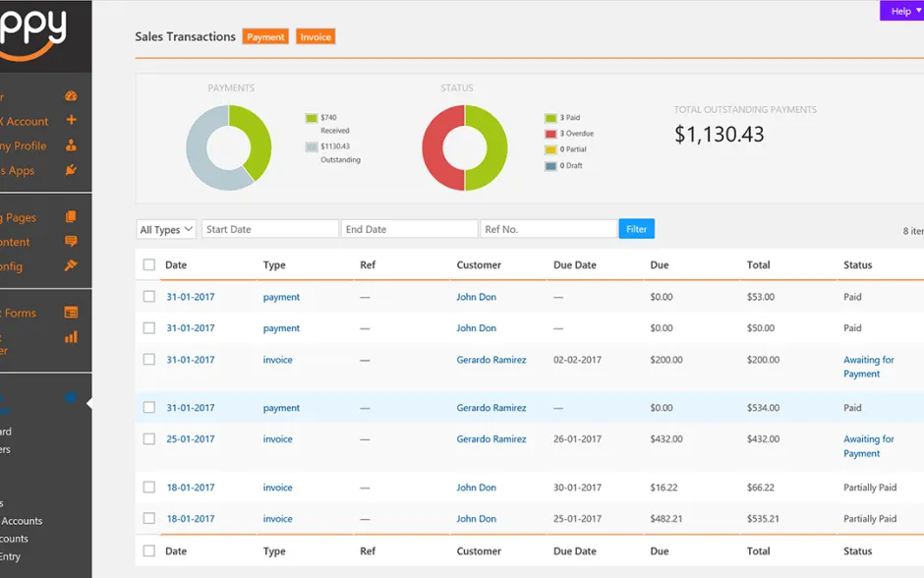
Task: Sort table by Customer column header
Action: [x=479, y=265]
